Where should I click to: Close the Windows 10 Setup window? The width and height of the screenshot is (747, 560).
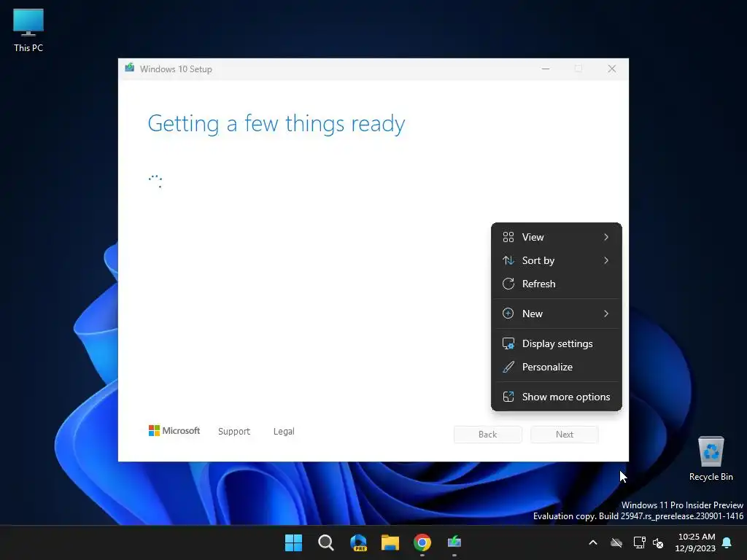612,69
